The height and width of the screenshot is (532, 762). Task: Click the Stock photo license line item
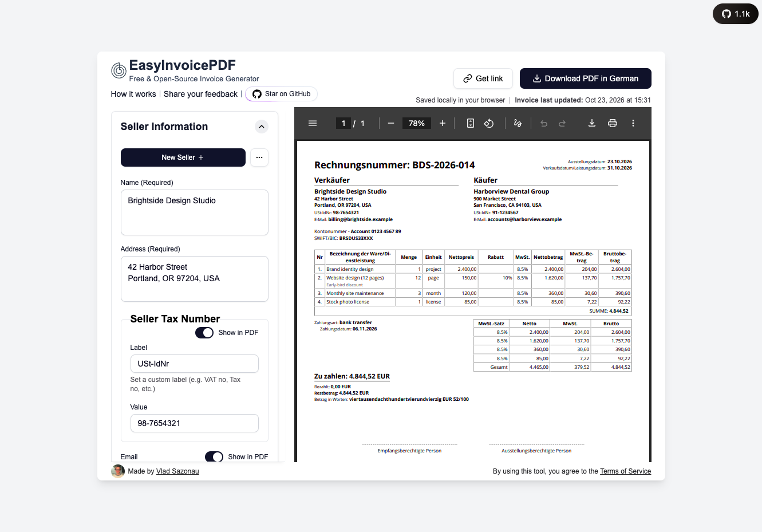coord(348,302)
